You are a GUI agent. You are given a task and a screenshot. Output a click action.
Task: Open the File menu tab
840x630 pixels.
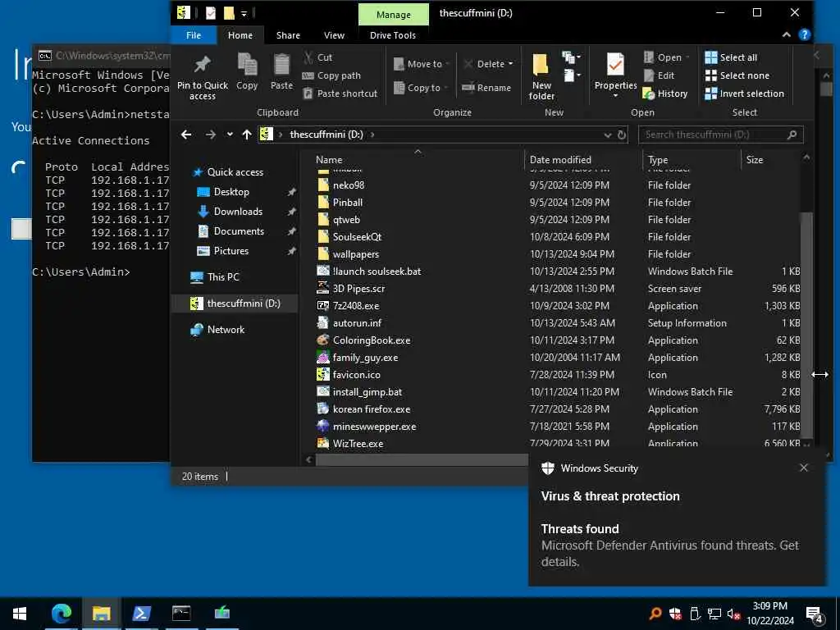coord(194,35)
